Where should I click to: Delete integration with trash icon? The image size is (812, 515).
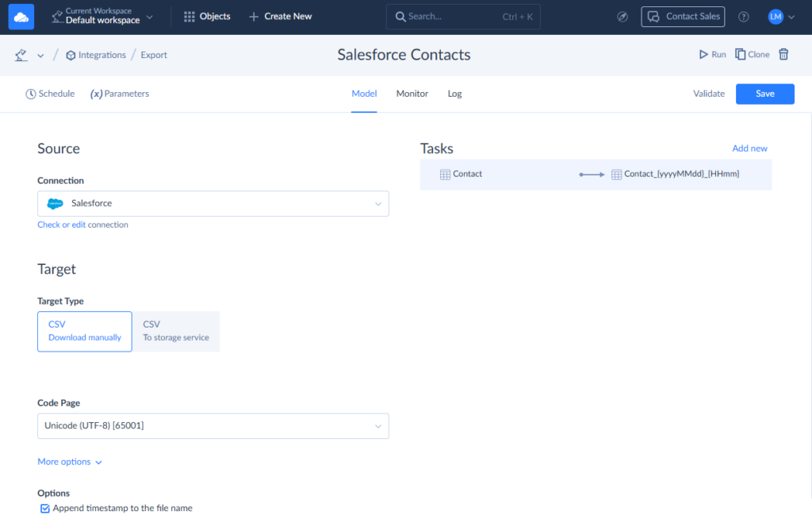(x=783, y=55)
